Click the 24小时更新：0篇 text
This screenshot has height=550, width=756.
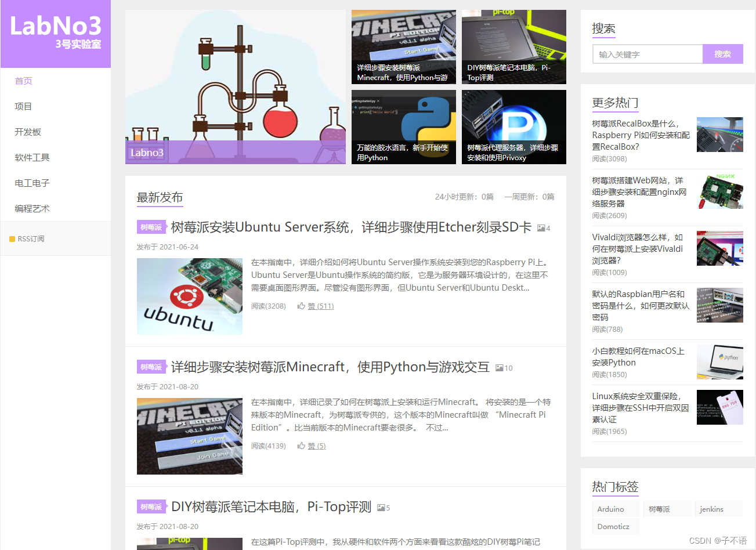[464, 197]
